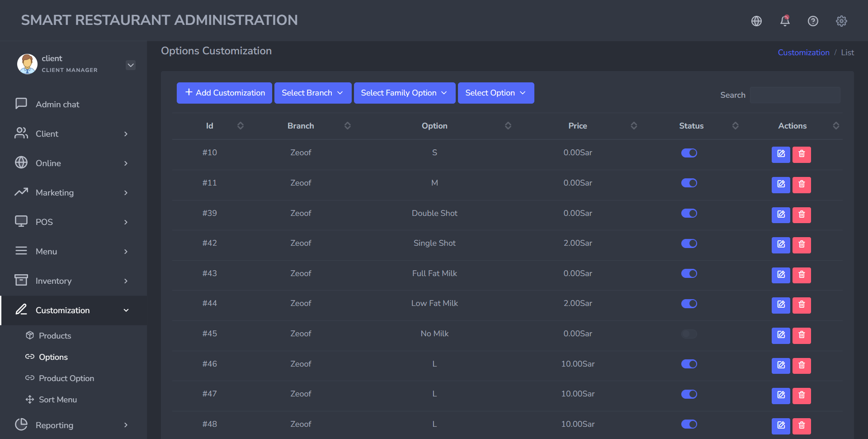Expand the client profile chevron

pyautogui.click(x=131, y=65)
